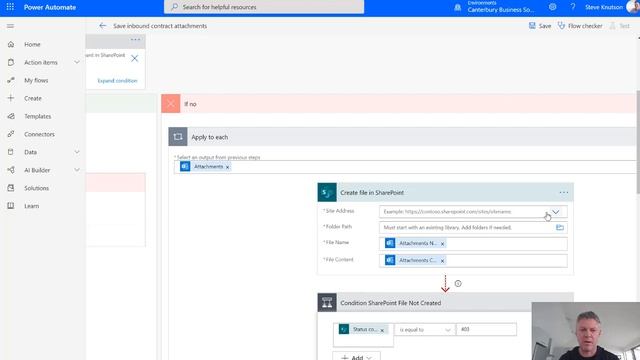Click the Steve Knutson account name
This screenshot has height=360, width=640.
coord(604,7)
